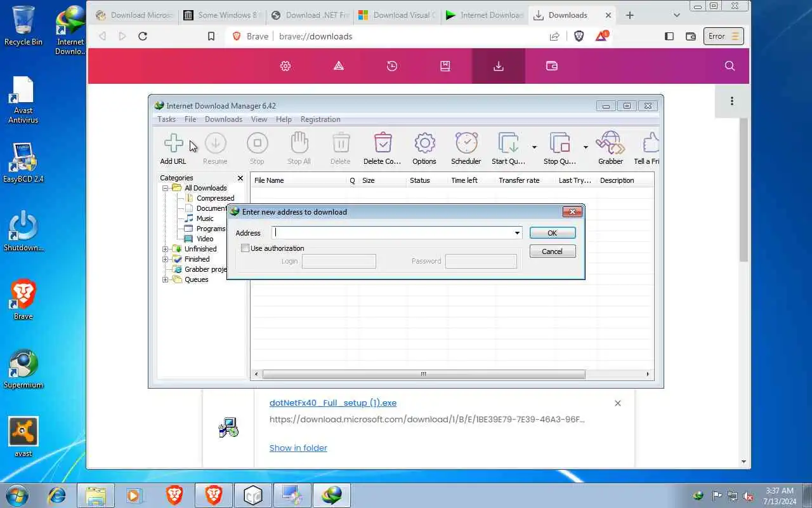Open Brave tab search chevron

pyautogui.click(x=676, y=15)
